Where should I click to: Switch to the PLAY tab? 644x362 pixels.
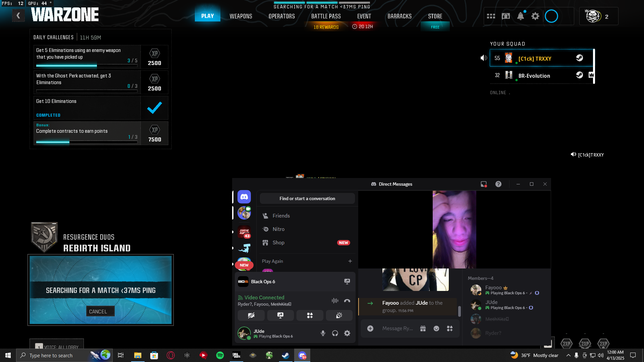(x=208, y=16)
